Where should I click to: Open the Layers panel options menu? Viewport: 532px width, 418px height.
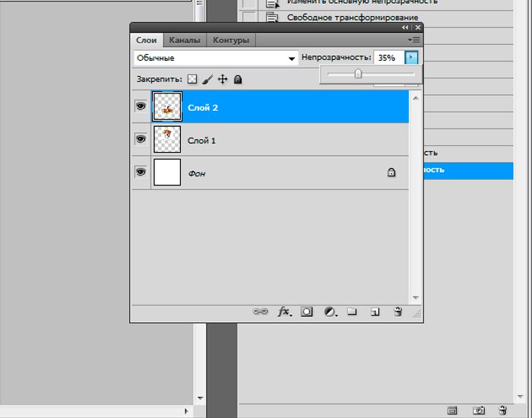tap(413, 40)
